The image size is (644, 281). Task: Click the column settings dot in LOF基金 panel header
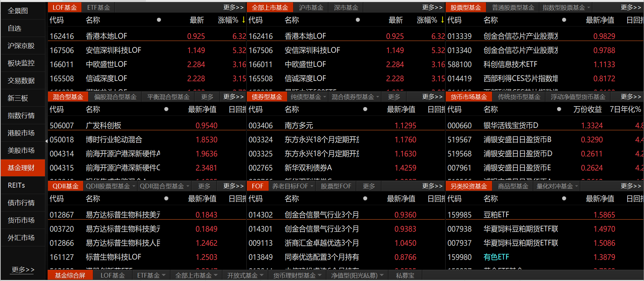159,20
